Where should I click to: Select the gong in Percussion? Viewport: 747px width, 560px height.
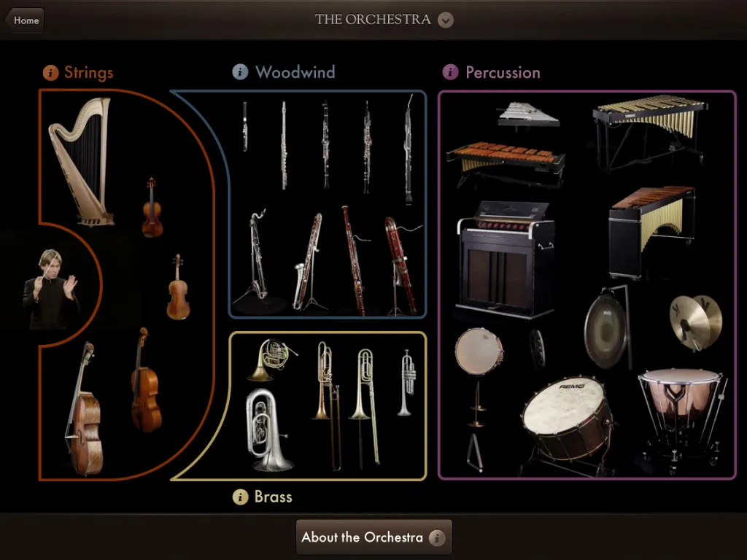[607, 329]
